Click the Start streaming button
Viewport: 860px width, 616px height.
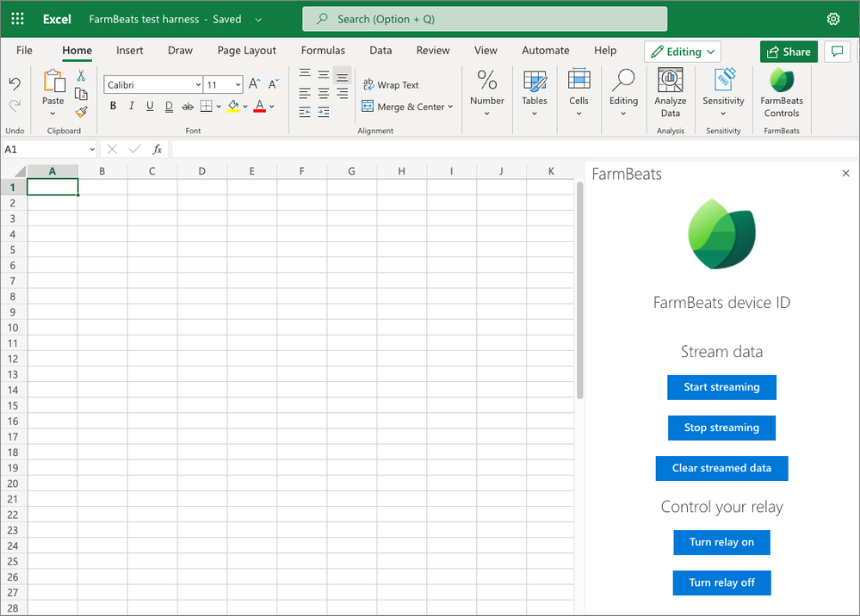(x=721, y=387)
